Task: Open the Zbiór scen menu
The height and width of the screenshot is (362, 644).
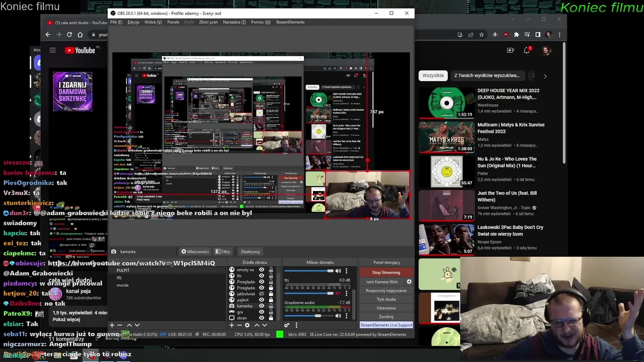Action: pyautogui.click(x=208, y=22)
